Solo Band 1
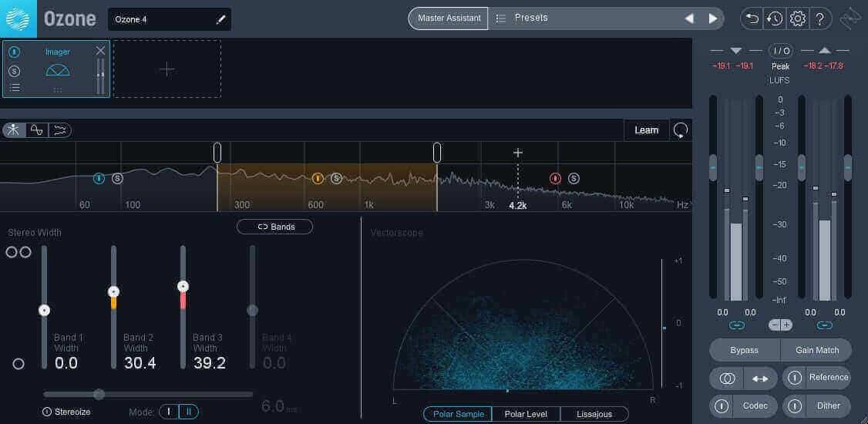The height and width of the screenshot is (424, 868). (117, 178)
